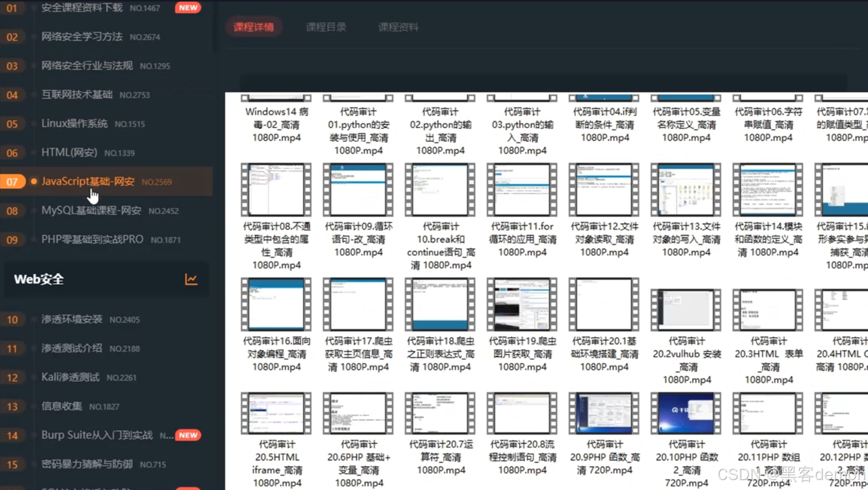868x490 pixels.
Task: Switch to the 课程目录 tab
Action: click(x=326, y=27)
